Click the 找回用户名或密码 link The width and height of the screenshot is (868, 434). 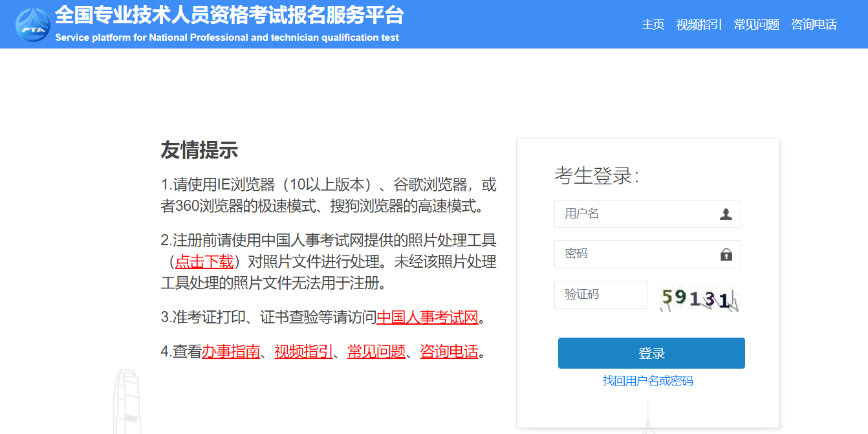(x=647, y=381)
